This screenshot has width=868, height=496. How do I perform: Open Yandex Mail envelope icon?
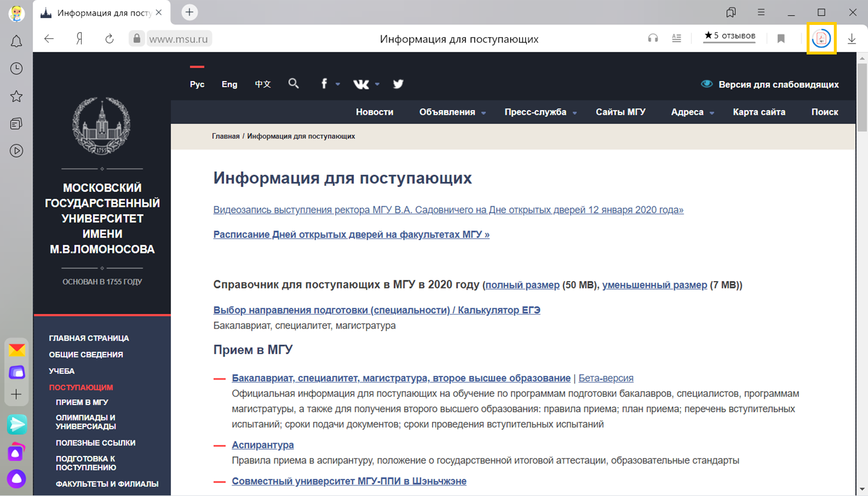17,350
